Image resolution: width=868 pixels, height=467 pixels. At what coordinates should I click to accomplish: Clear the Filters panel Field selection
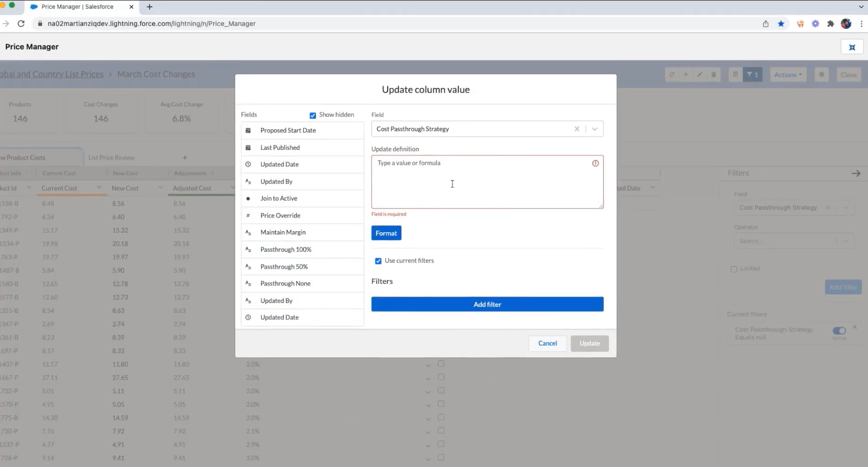[828, 207]
